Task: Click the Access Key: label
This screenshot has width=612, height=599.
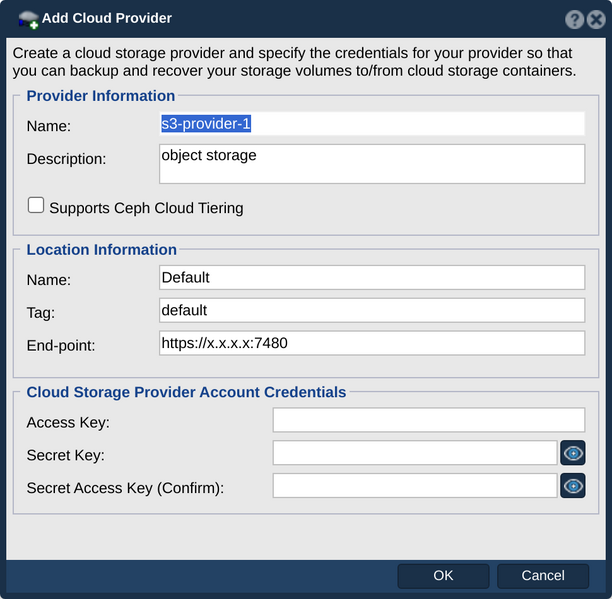Action: coord(68,422)
